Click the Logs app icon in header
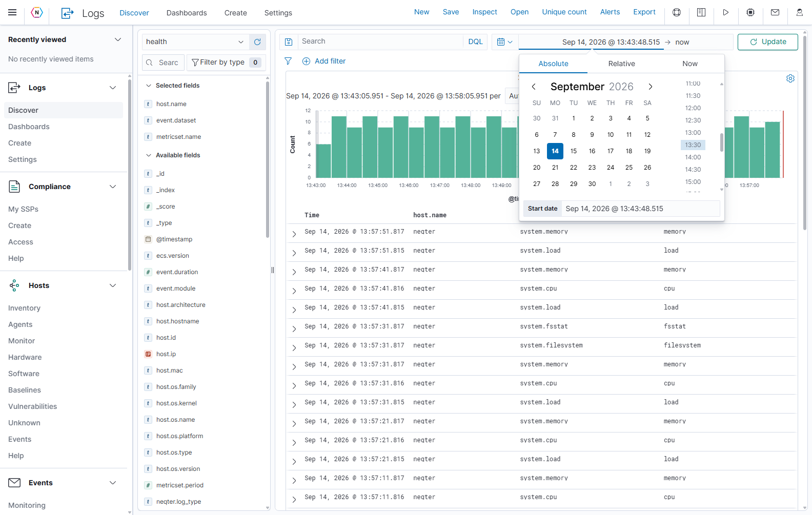 (x=67, y=13)
